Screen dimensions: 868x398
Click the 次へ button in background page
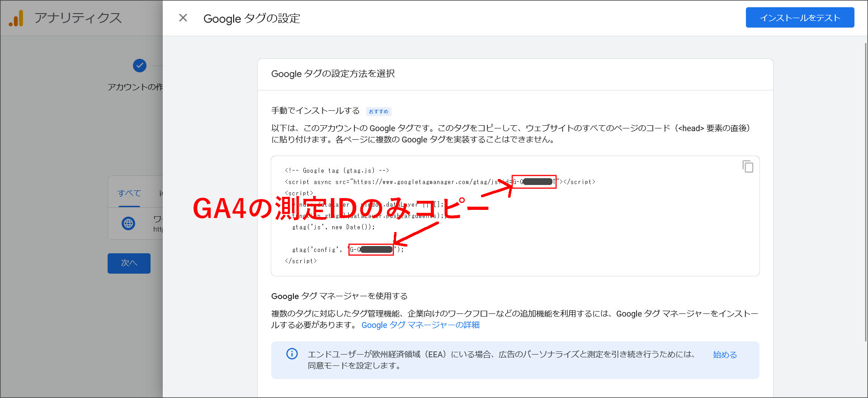[129, 263]
